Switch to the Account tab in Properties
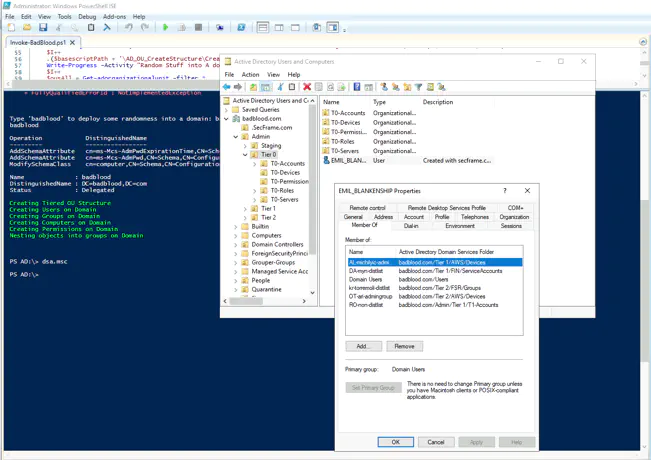This screenshot has width=651, height=460. click(414, 217)
